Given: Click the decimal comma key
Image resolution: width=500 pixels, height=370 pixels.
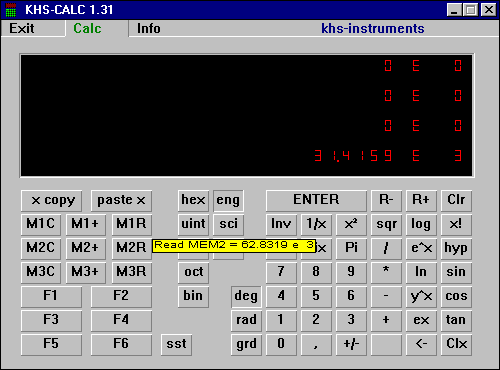Looking at the screenshot, I should (x=316, y=344).
